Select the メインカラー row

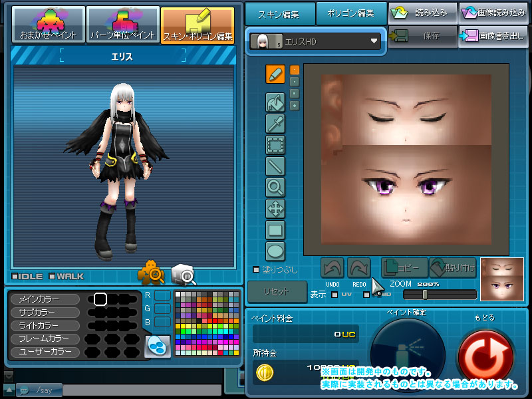[x=45, y=299]
